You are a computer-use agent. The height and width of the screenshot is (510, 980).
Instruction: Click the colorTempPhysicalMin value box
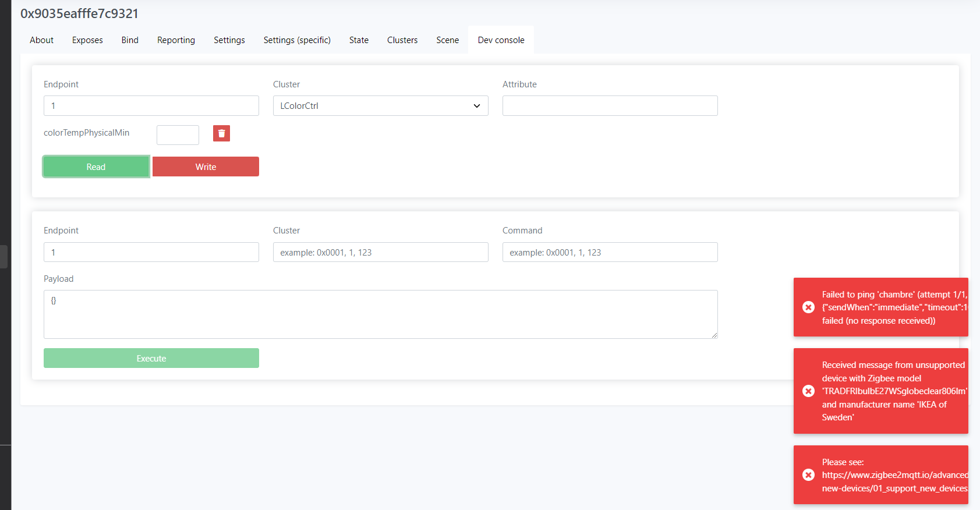click(x=178, y=134)
